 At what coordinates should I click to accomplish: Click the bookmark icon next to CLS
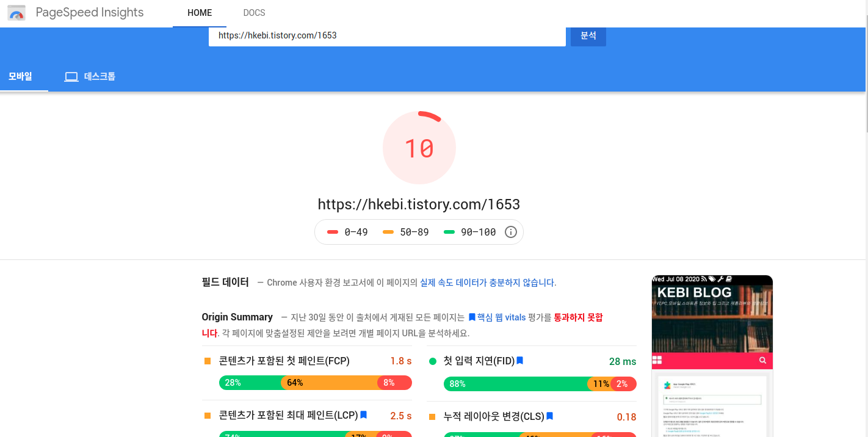(549, 415)
